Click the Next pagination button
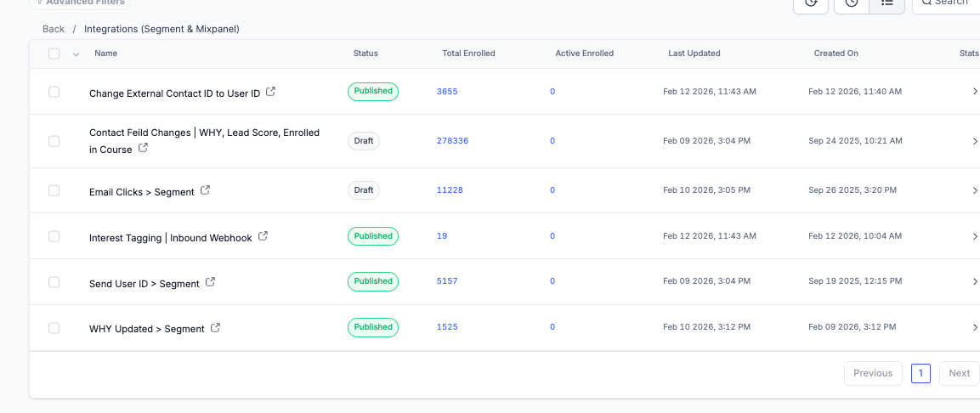Screen dimensions: 980x413 click(x=960, y=373)
